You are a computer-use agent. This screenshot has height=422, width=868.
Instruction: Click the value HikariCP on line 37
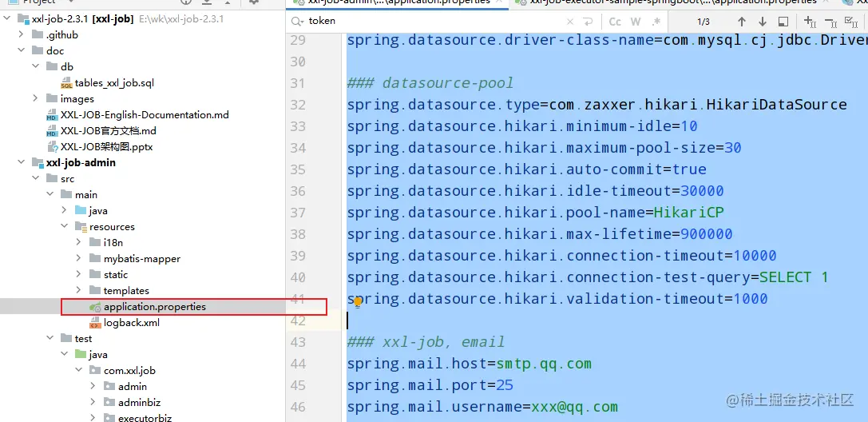point(688,213)
